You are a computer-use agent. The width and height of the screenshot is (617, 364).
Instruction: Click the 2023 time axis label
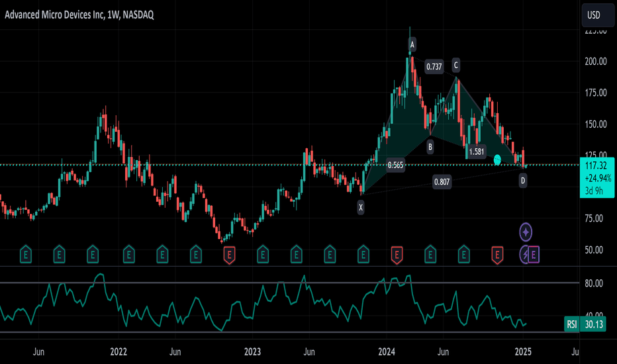click(x=252, y=351)
